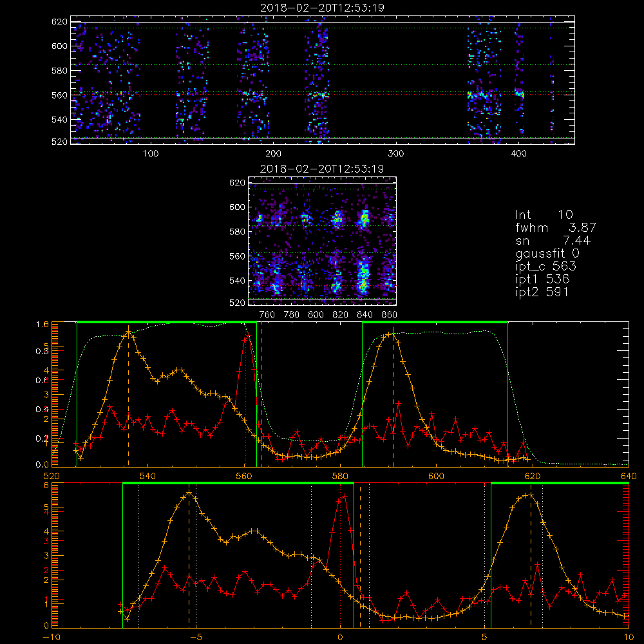
Task: Click the 520 label on the third plot's x-axis
Action: 52,477
